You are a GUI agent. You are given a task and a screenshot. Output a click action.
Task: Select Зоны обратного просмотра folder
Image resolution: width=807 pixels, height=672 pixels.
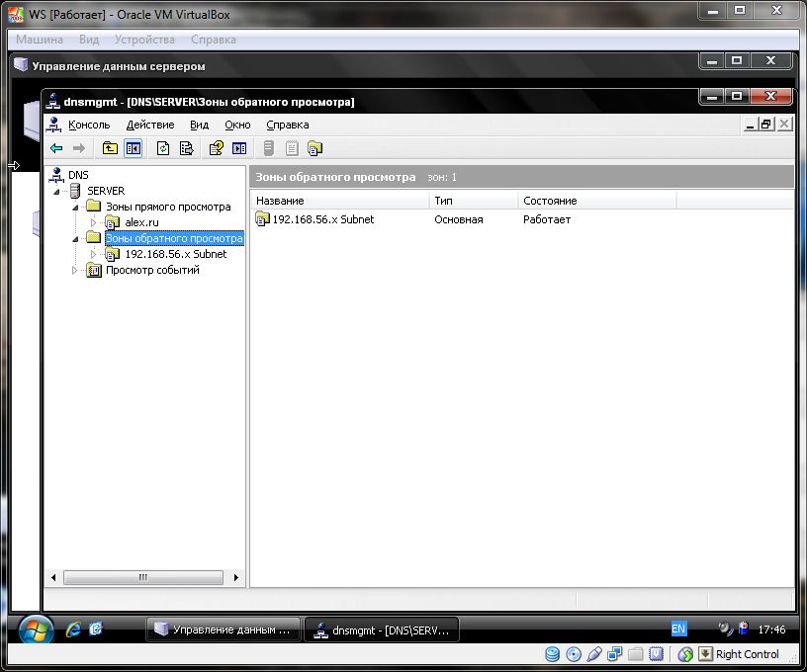click(174, 238)
